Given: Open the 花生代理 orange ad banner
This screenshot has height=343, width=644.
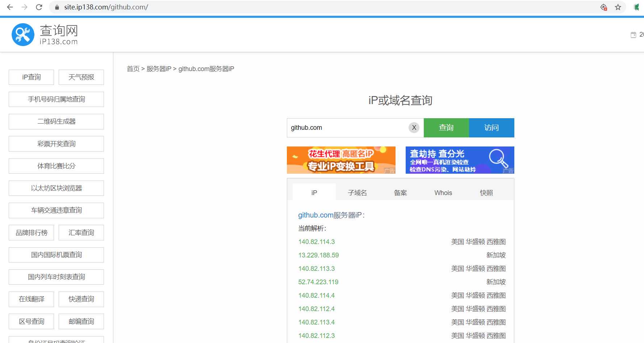Looking at the screenshot, I should coord(341,160).
